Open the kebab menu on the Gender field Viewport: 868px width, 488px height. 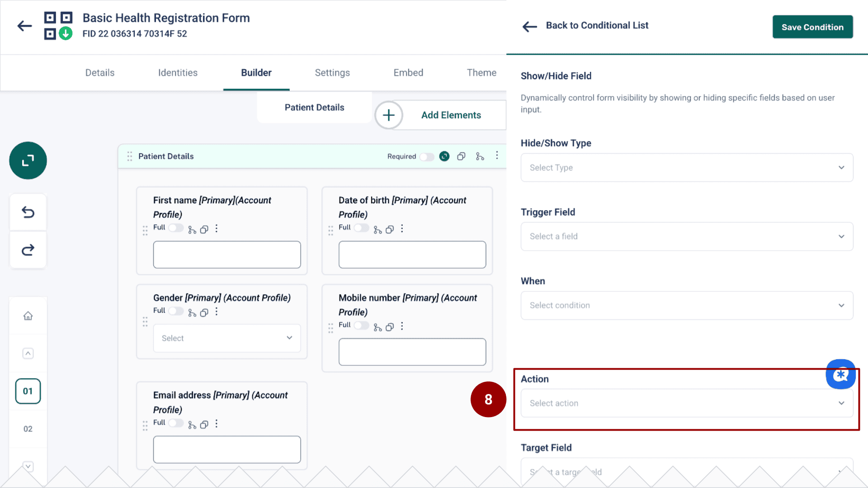point(216,311)
